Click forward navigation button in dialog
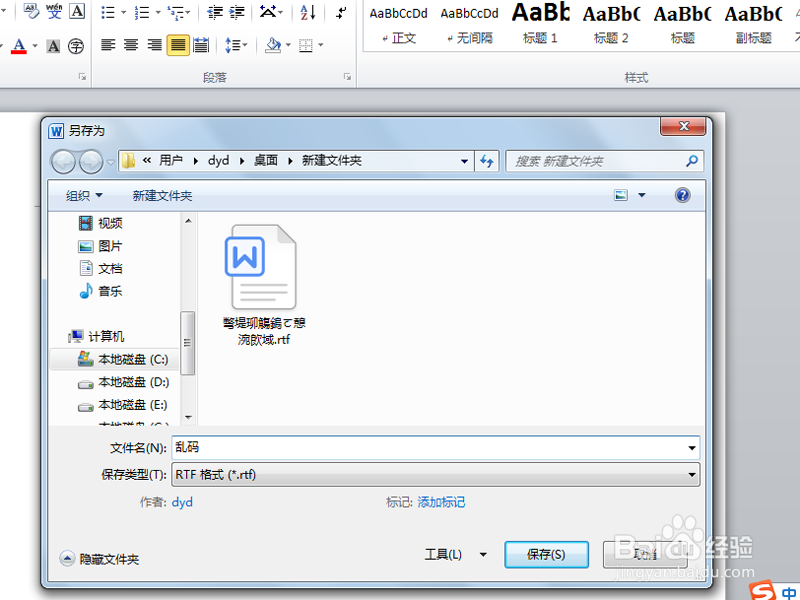Screen dimensions: 800x600 (91, 162)
